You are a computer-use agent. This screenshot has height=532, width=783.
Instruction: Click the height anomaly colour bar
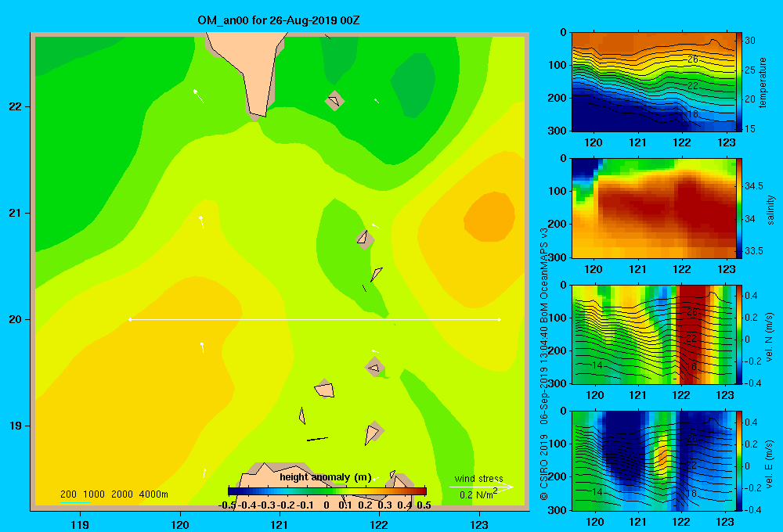pos(327,491)
